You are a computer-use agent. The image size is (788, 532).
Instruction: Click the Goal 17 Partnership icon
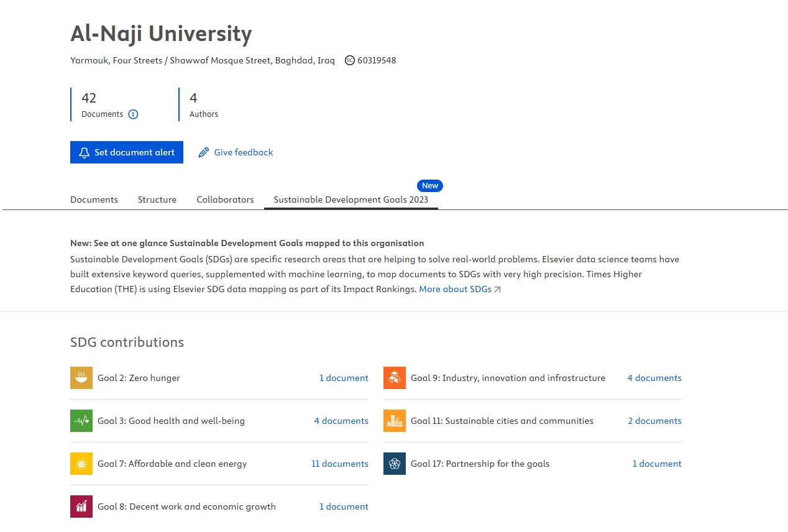tap(395, 464)
